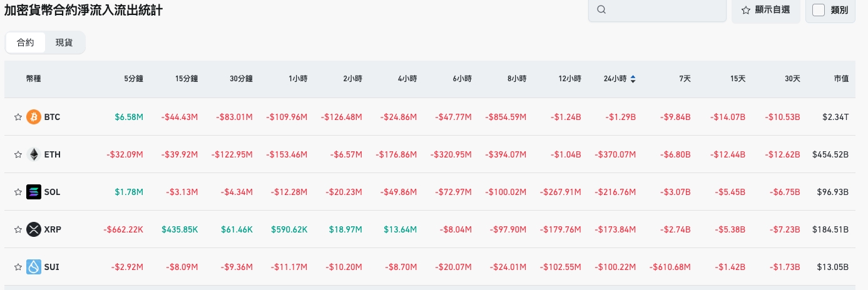The width and height of the screenshot is (868, 290).
Task: Favorite BTC with its star icon
Action: pyautogui.click(x=18, y=117)
